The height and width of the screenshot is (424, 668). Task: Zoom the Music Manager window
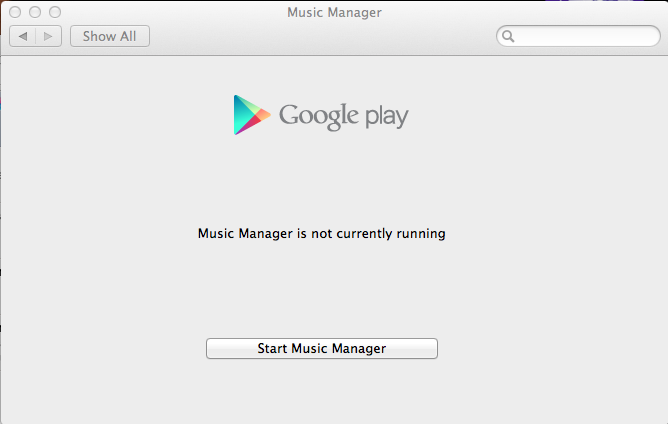point(55,12)
